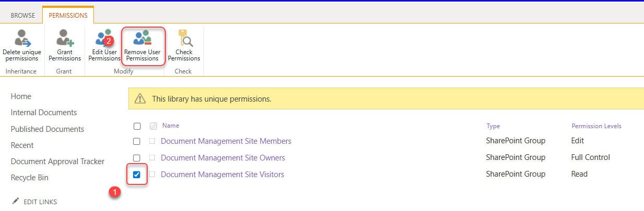Open the Document Management Site Owners group link

(223, 157)
